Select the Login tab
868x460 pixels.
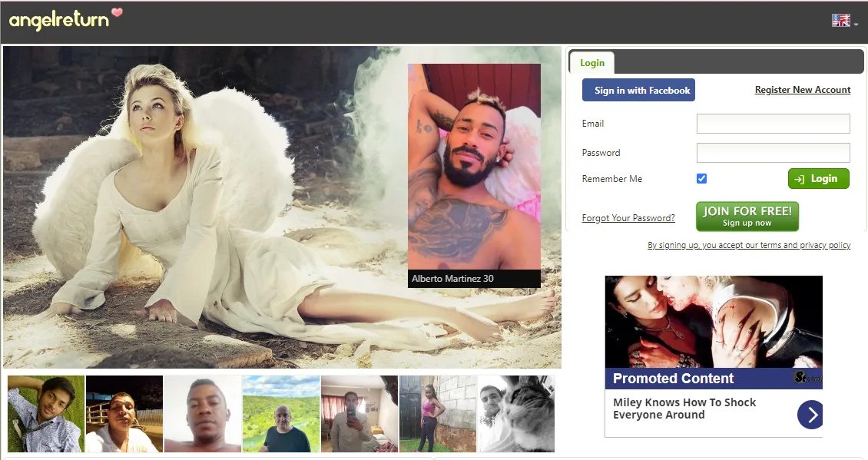click(x=591, y=63)
